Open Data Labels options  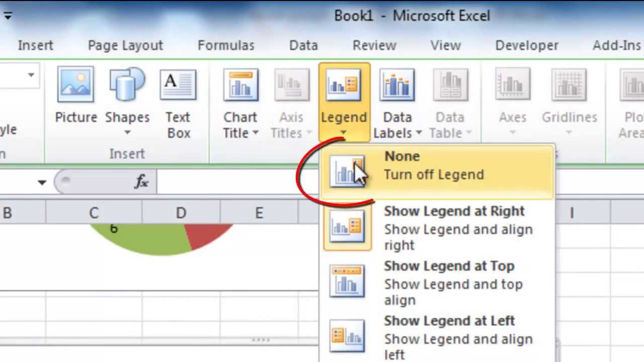point(397,102)
